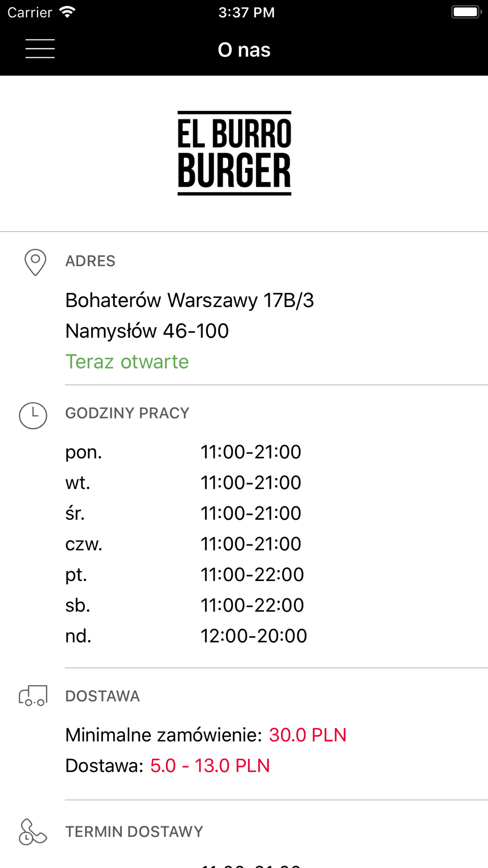Image resolution: width=488 pixels, height=868 pixels.
Task: Tap the Teraz otwarte status text
Action: [x=127, y=362]
